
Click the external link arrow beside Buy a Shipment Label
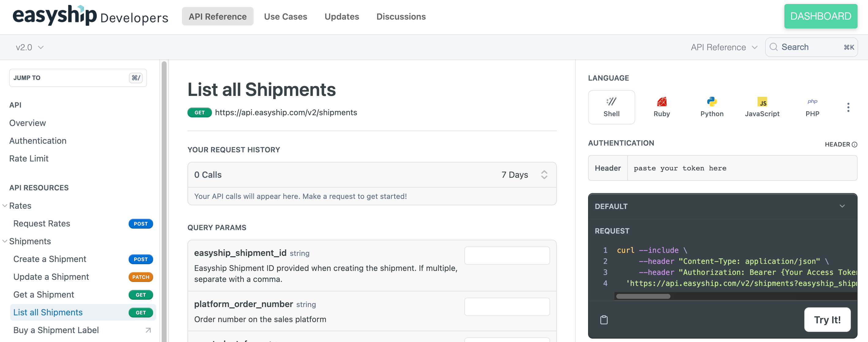point(148,330)
